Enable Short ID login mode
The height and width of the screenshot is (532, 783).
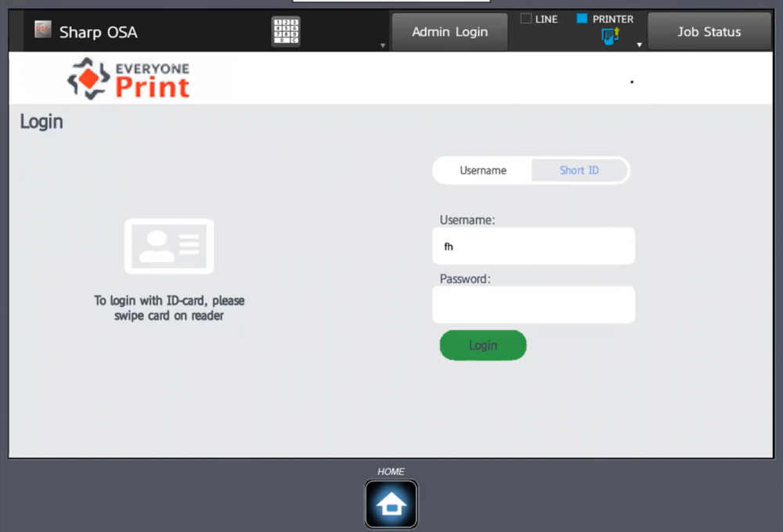(x=579, y=170)
